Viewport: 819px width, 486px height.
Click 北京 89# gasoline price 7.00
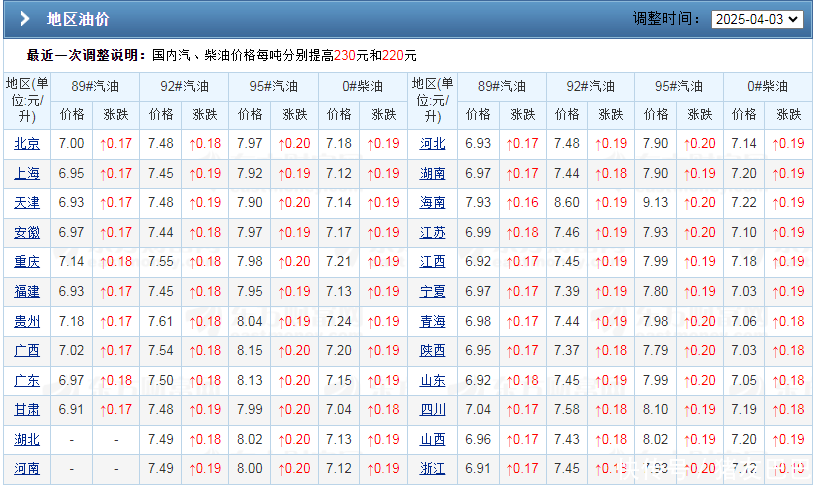click(72, 144)
